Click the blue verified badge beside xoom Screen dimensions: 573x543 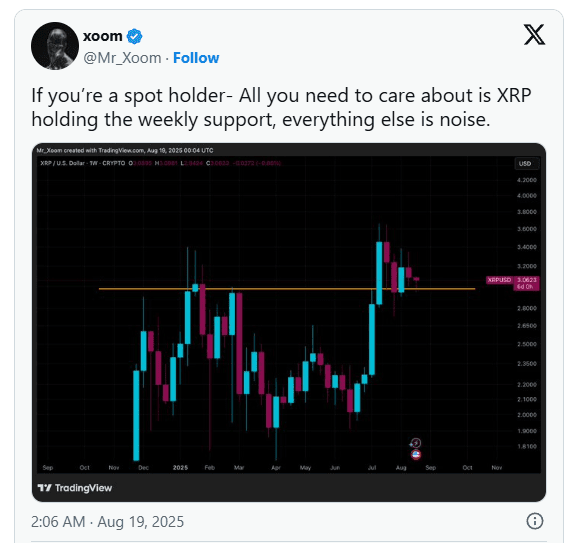(134, 36)
